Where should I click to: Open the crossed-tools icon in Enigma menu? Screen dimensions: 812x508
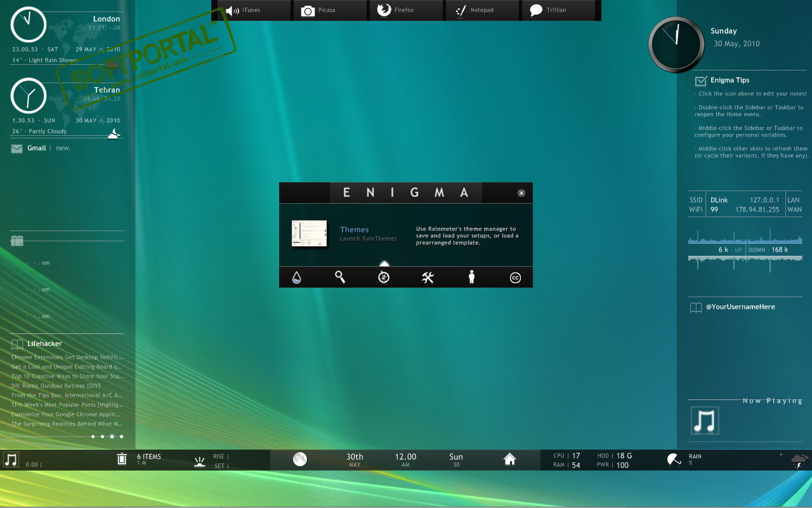[x=428, y=277]
